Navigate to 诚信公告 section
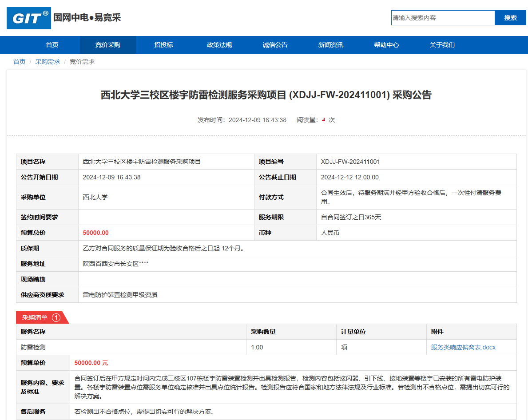 [275, 45]
